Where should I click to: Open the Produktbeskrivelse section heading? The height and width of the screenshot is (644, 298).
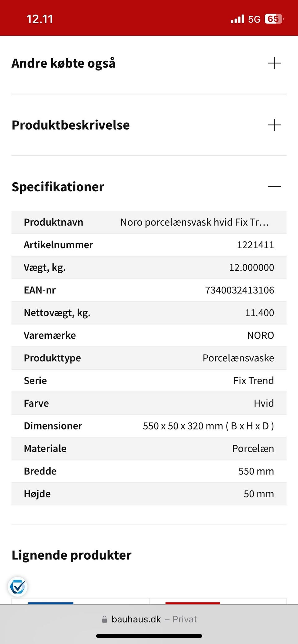point(71,125)
